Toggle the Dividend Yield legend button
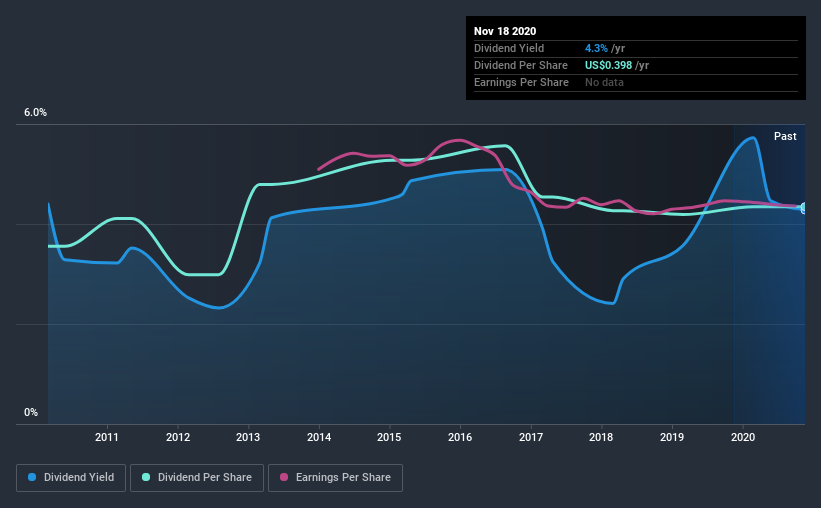Screen dimensions: 821x508 pos(71,478)
